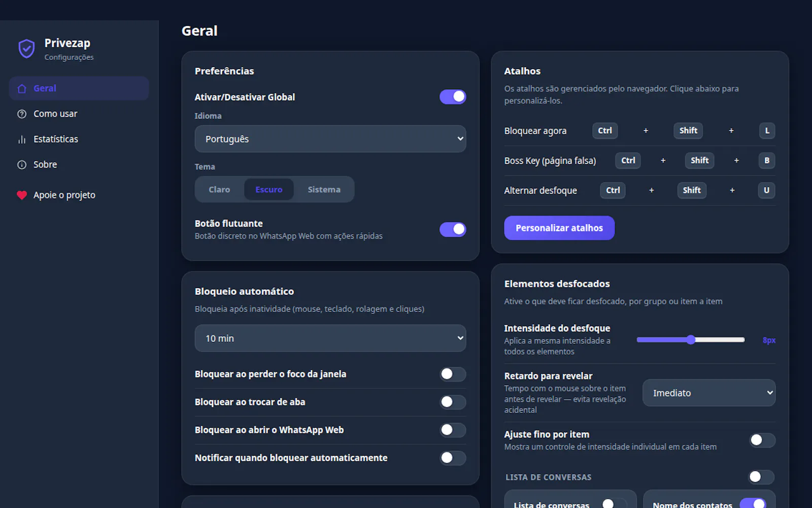Viewport: 812px width, 508px height.
Task: Enable Bloquear ao abrir o WhatsApp Web
Action: (x=453, y=430)
